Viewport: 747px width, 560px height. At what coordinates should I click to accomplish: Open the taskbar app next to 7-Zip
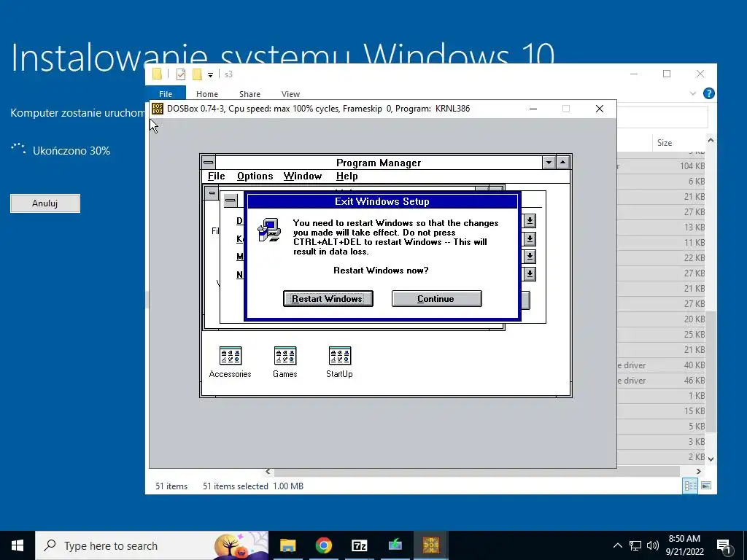click(x=395, y=545)
